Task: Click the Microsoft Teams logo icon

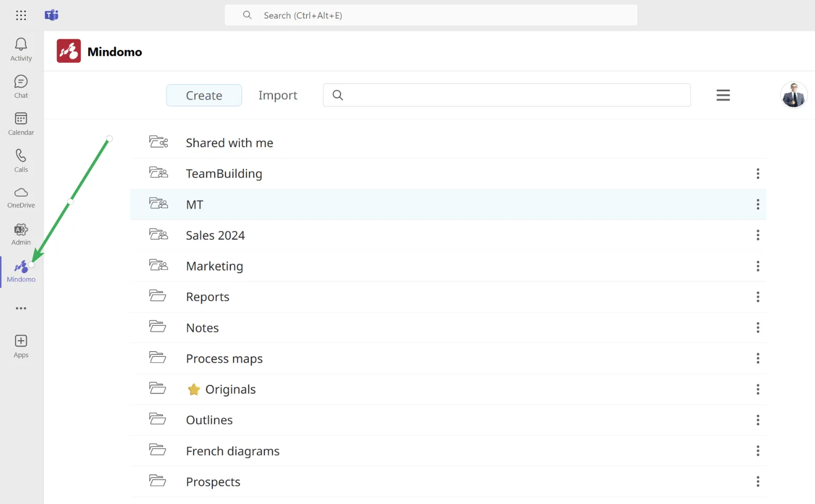Action: click(51, 15)
